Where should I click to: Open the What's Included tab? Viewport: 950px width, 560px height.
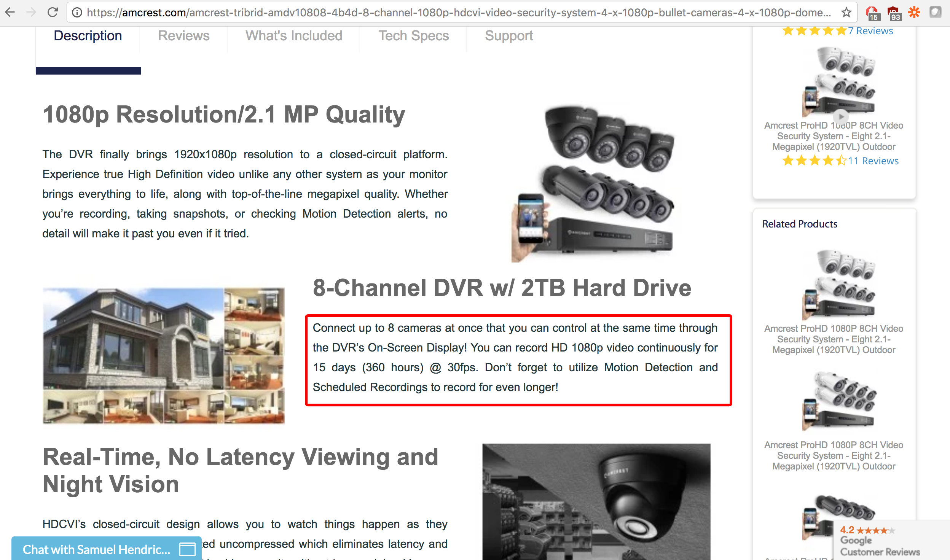pyautogui.click(x=294, y=36)
